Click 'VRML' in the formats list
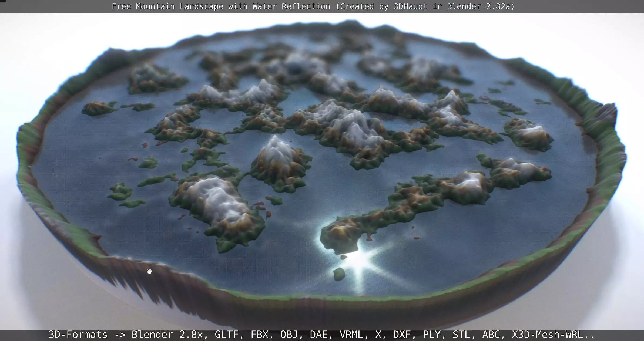 [351, 335]
